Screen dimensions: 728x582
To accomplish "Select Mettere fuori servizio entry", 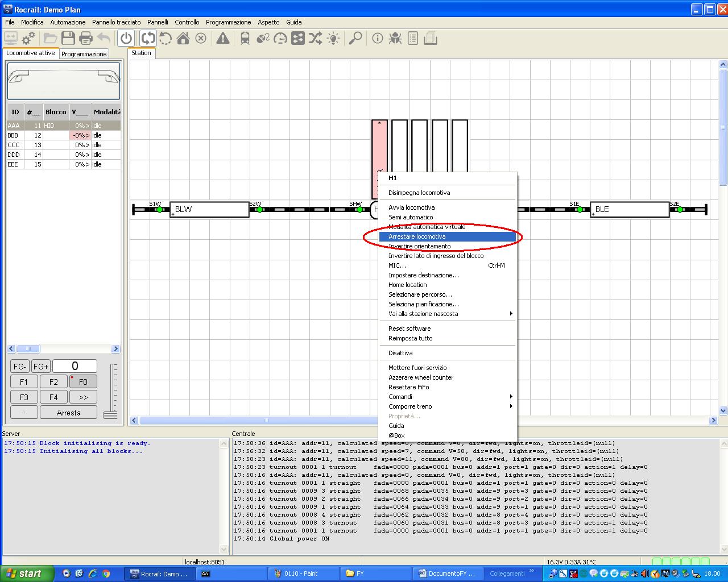I will click(448, 368).
